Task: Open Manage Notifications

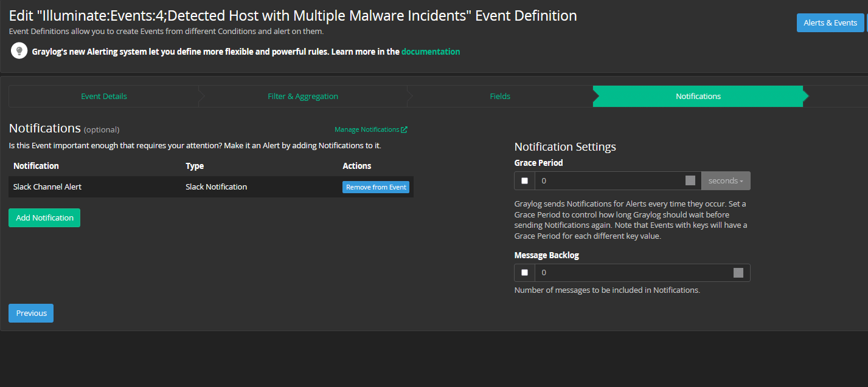Action: click(367, 129)
